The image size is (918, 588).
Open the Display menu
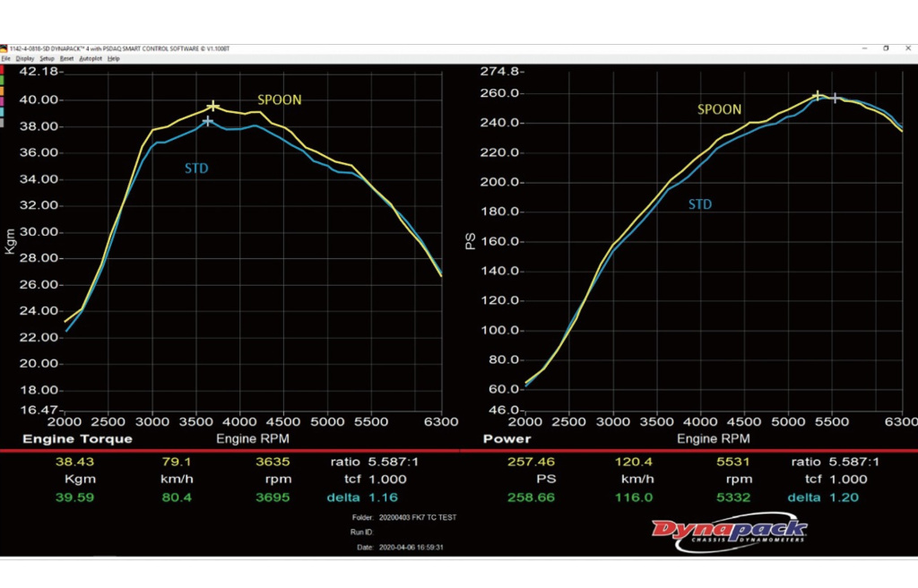(25, 58)
